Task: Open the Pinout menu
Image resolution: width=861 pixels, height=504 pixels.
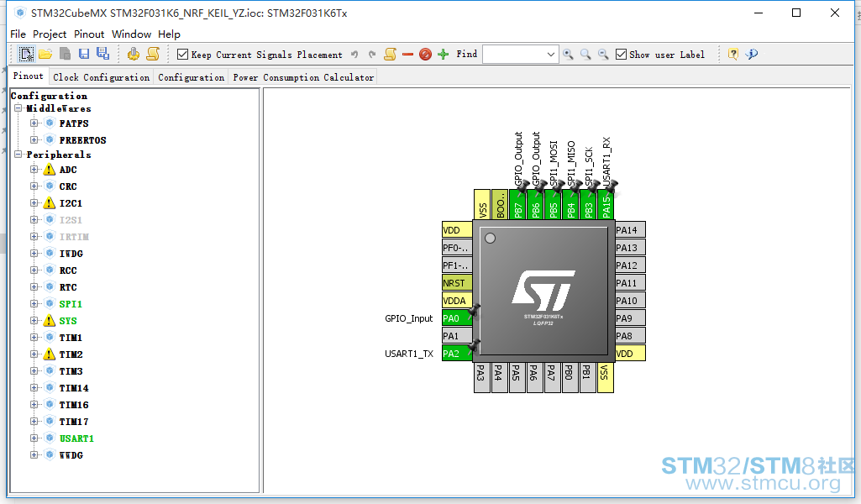Action: pos(89,34)
